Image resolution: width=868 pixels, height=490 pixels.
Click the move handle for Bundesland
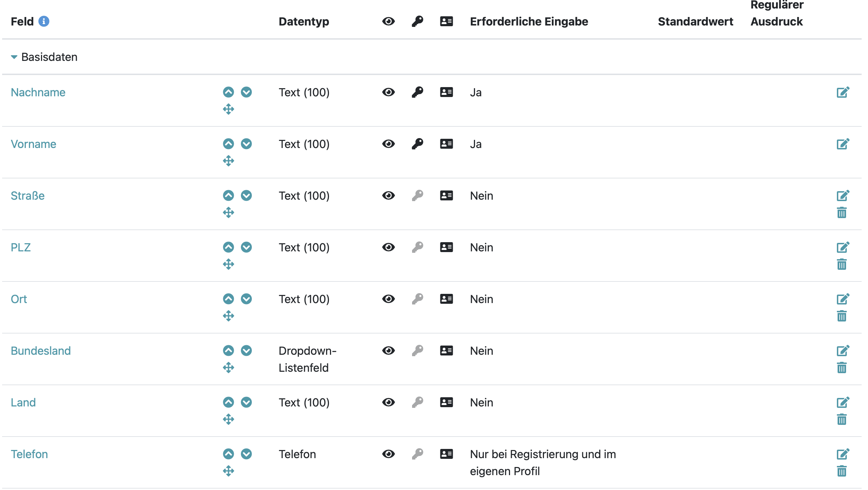pos(228,367)
